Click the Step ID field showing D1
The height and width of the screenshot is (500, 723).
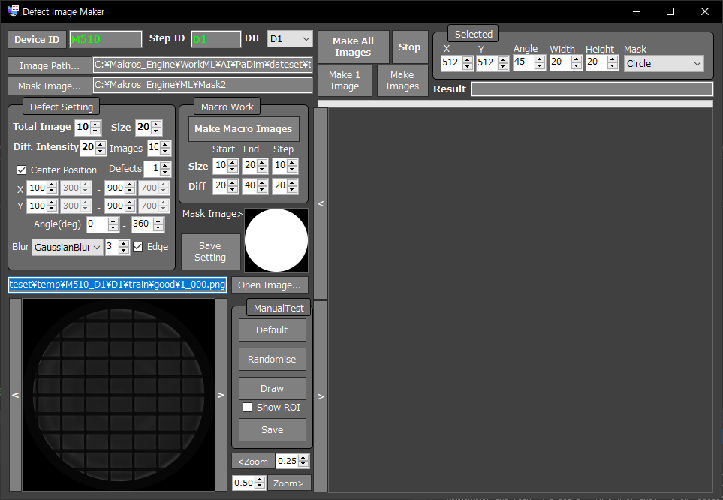(216, 39)
